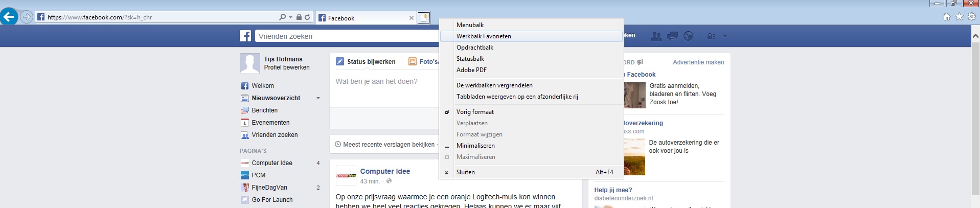980x208 pixels.
Task: Restore down the browser window
Action: coord(953,3)
